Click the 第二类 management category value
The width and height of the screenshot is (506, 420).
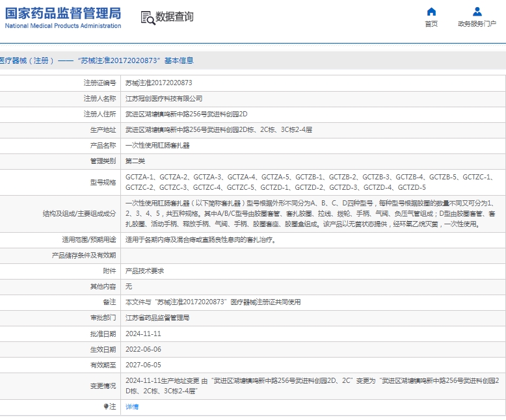tap(135, 161)
